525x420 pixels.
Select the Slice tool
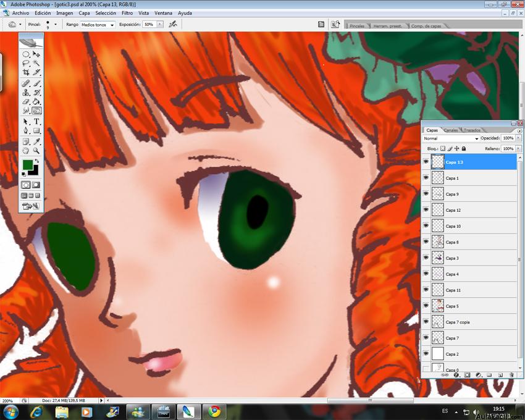pos(36,72)
